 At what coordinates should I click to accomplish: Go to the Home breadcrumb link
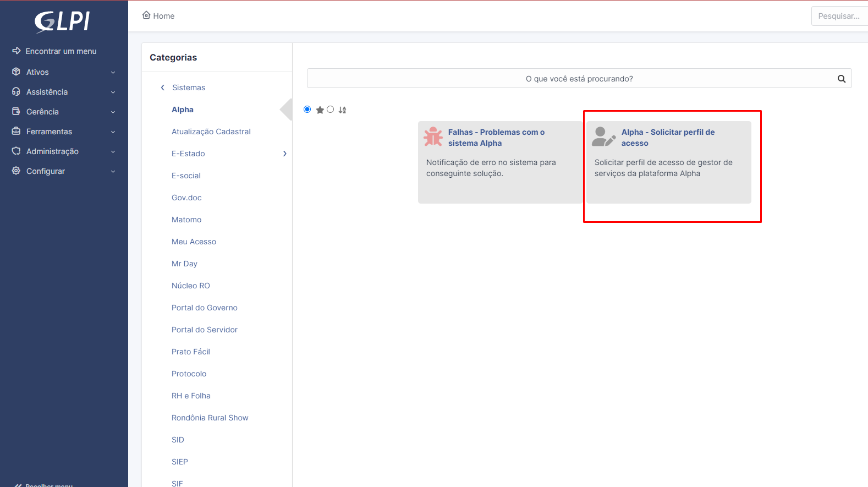coord(164,16)
